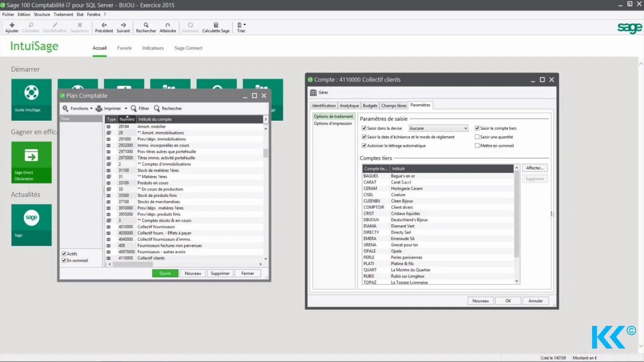Click the Plan Comptable vertical scrollbar thumb
The image size is (644, 362).
tap(266, 153)
